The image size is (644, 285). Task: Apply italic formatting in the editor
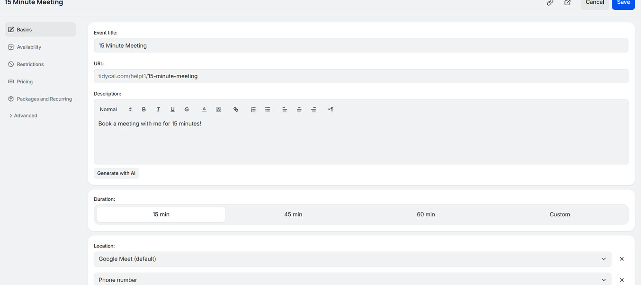pos(158,109)
